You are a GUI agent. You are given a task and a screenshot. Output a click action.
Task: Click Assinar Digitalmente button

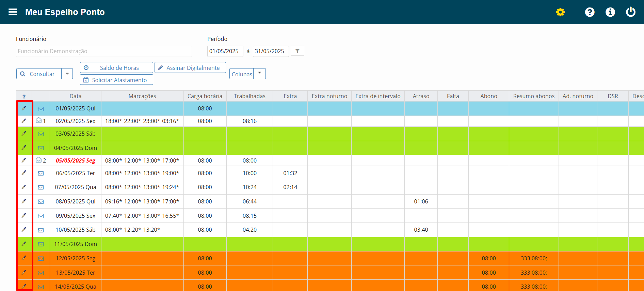click(x=190, y=67)
